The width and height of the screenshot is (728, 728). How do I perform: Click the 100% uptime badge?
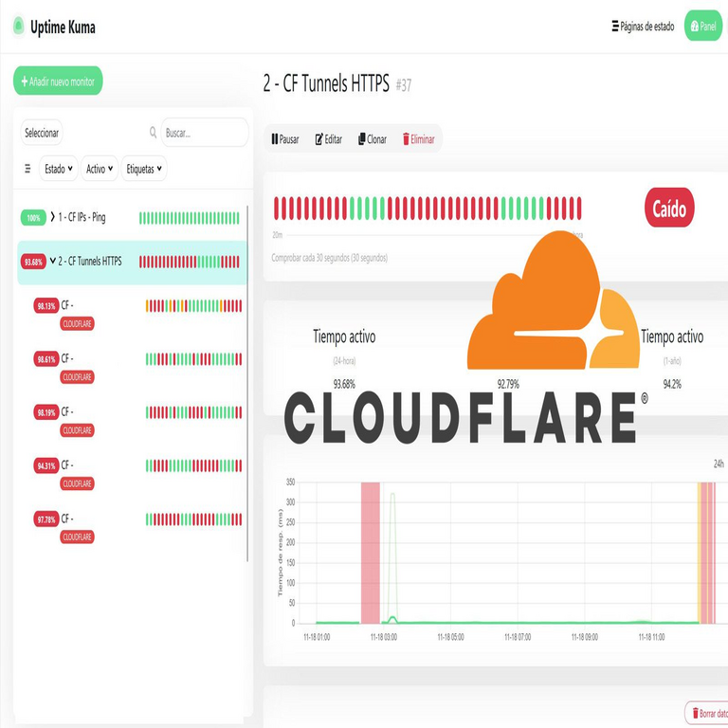[x=33, y=218]
